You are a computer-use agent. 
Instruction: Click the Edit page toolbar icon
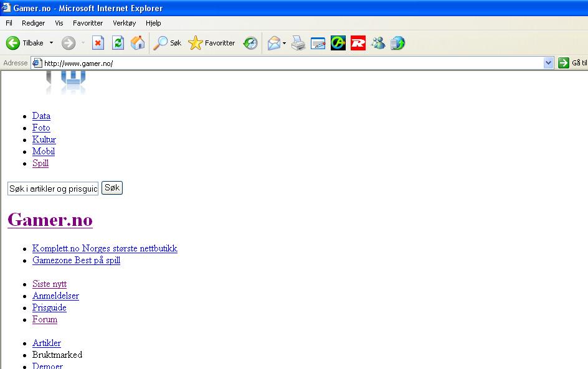[318, 43]
